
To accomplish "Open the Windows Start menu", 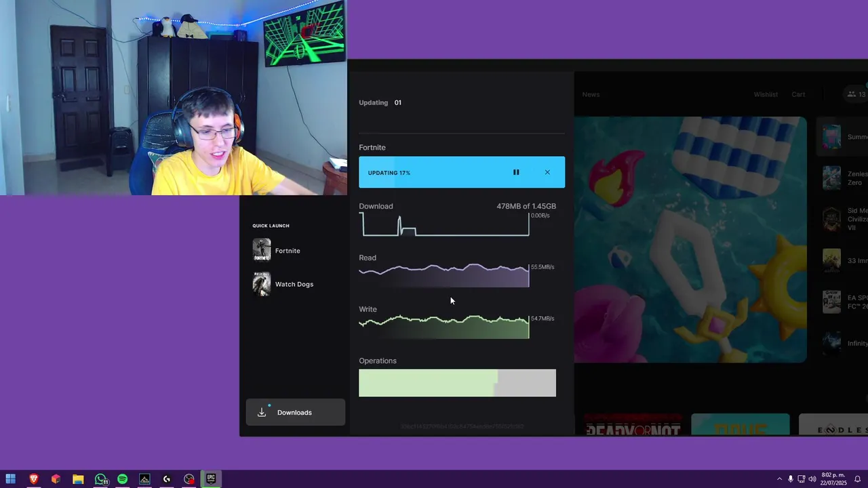I will click(11, 479).
